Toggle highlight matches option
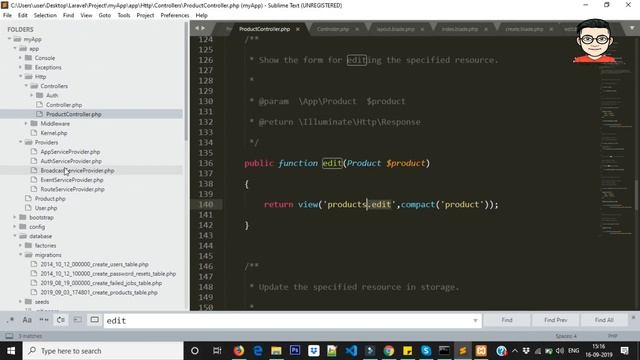The height and width of the screenshot is (360, 640). click(94, 320)
